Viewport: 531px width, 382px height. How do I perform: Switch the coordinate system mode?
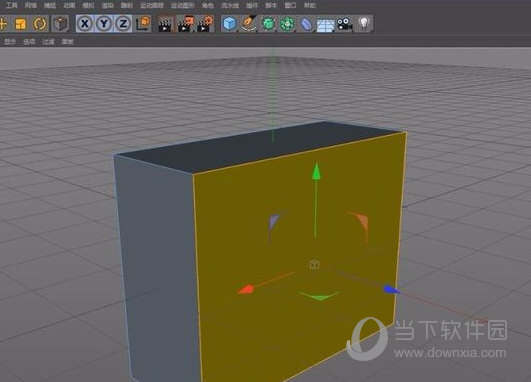pyautogui.click(x=143, y=24)
